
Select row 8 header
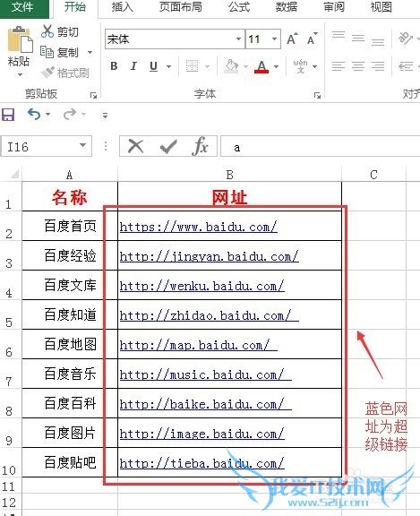(x=10, y=403)
